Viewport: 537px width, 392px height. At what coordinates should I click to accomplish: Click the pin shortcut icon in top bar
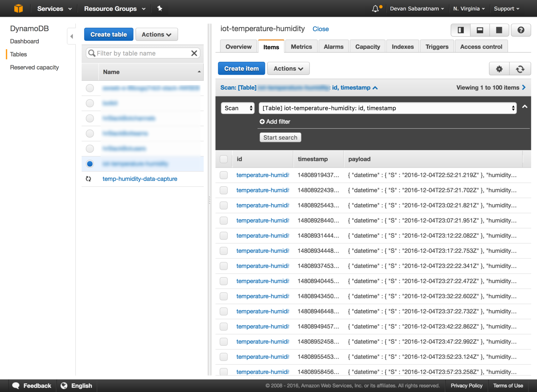(160, 9)
